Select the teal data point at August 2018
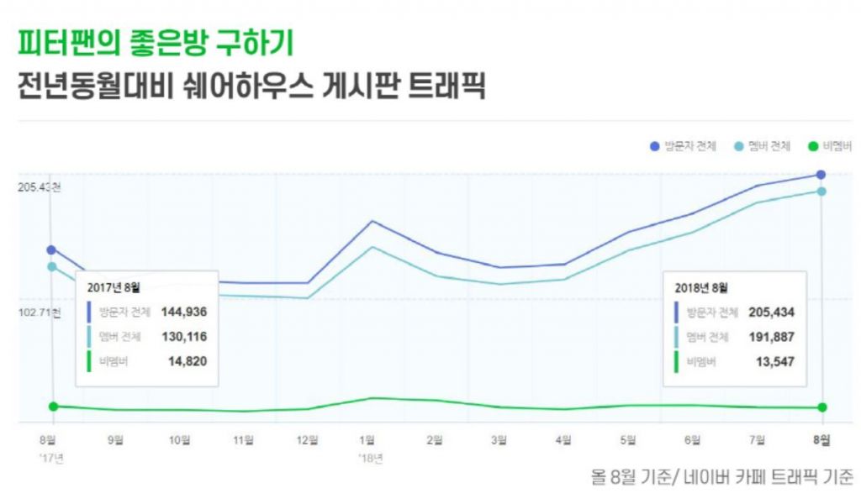The image size is (861, 504). (821, 192)
